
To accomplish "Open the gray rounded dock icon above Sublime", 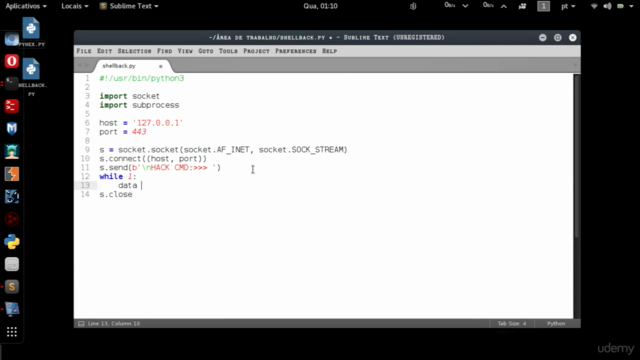I will pos(12,264).
